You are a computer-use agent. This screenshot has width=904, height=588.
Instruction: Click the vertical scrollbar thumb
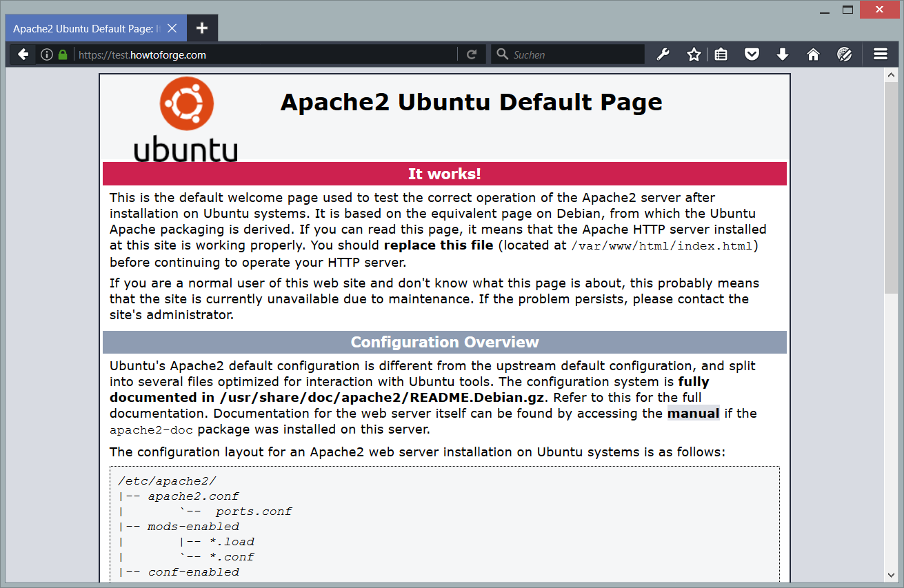coord(890,188)
